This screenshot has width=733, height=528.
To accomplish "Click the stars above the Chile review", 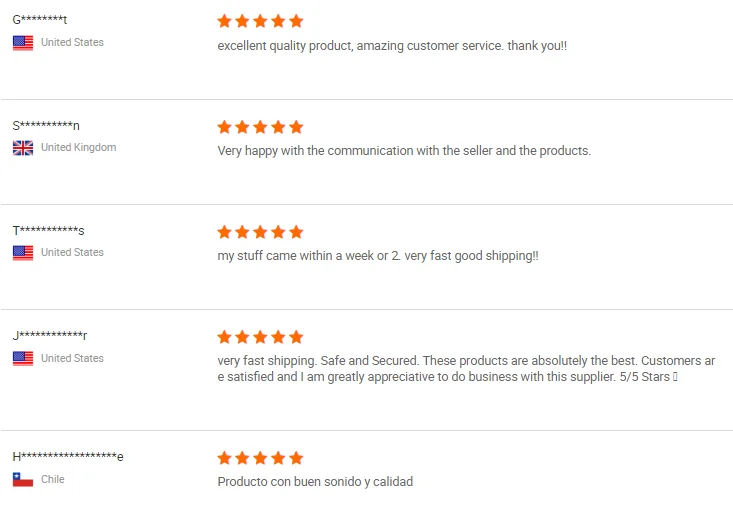I will pyautogui.click(x=260, y=458).
